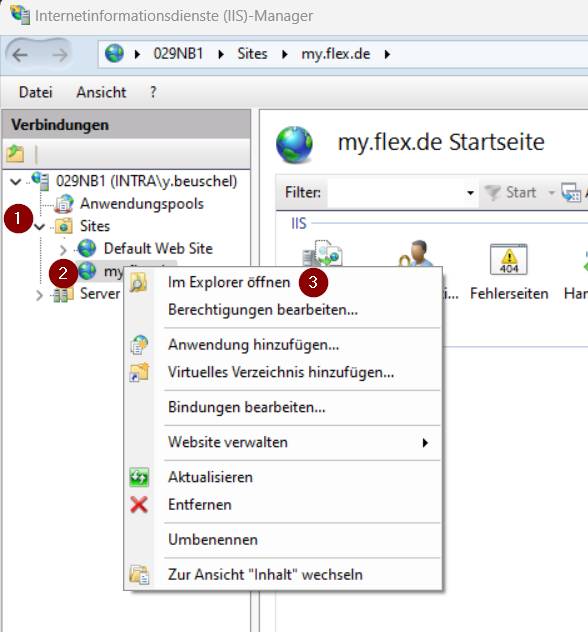Choose Im Explorer öffnen
Viewport: 588px width, 632px height.
[x=229, y=283]
